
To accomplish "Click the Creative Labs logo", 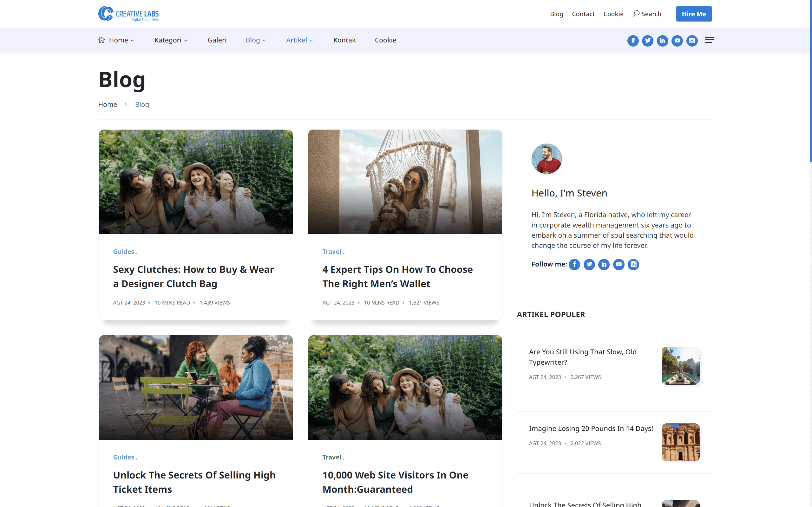I will [128, 14].
